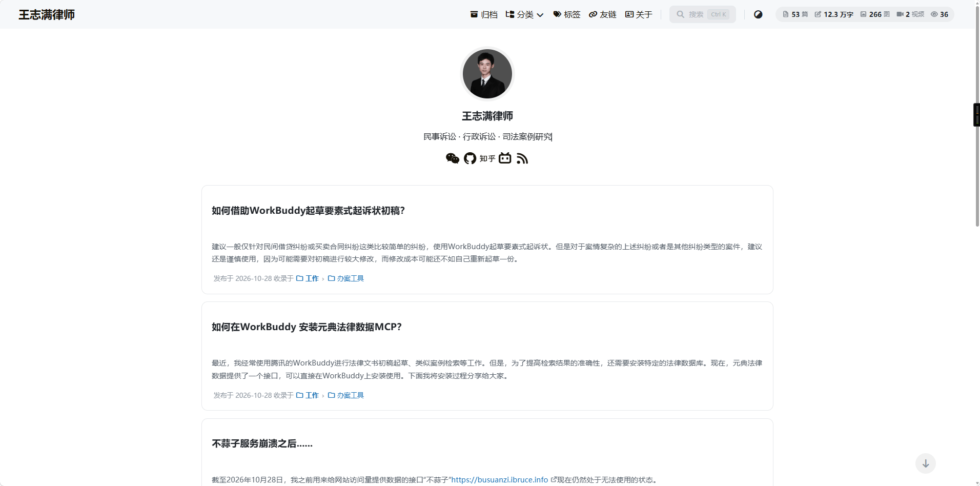Open 办案工具 category under MCP article
Viewport: 980px width, 486px height.
pos(346,395)
